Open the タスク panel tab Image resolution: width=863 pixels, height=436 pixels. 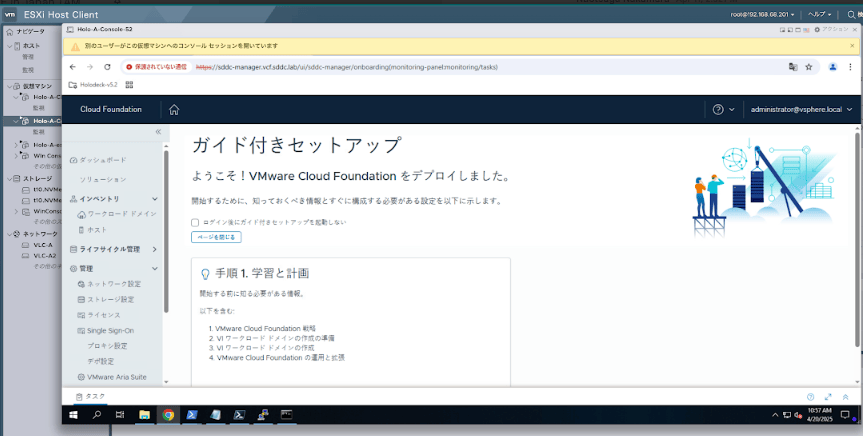point(91,396)
